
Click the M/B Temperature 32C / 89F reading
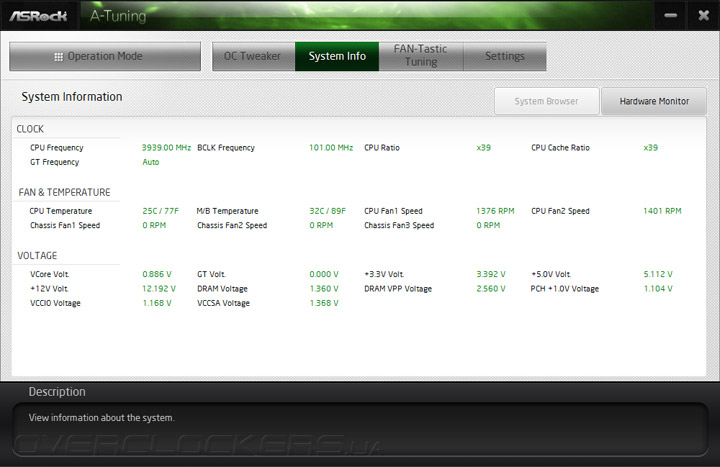(327, 211)
